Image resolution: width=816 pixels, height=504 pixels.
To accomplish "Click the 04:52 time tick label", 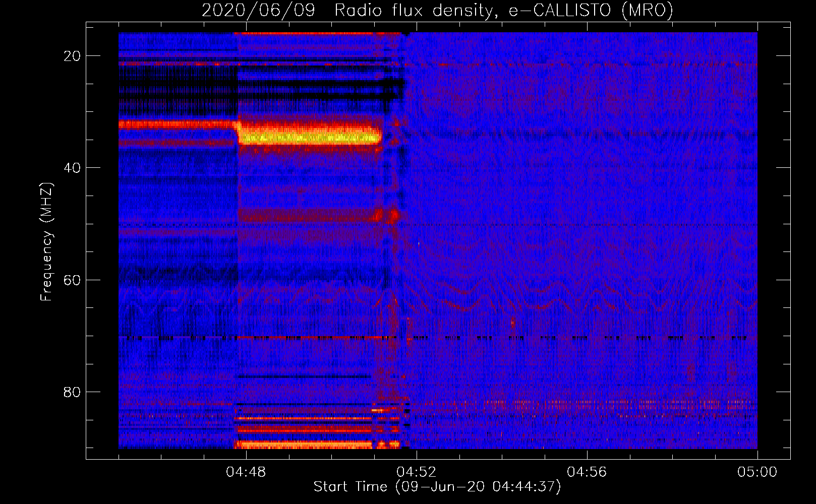I will (x=417, y=472).
